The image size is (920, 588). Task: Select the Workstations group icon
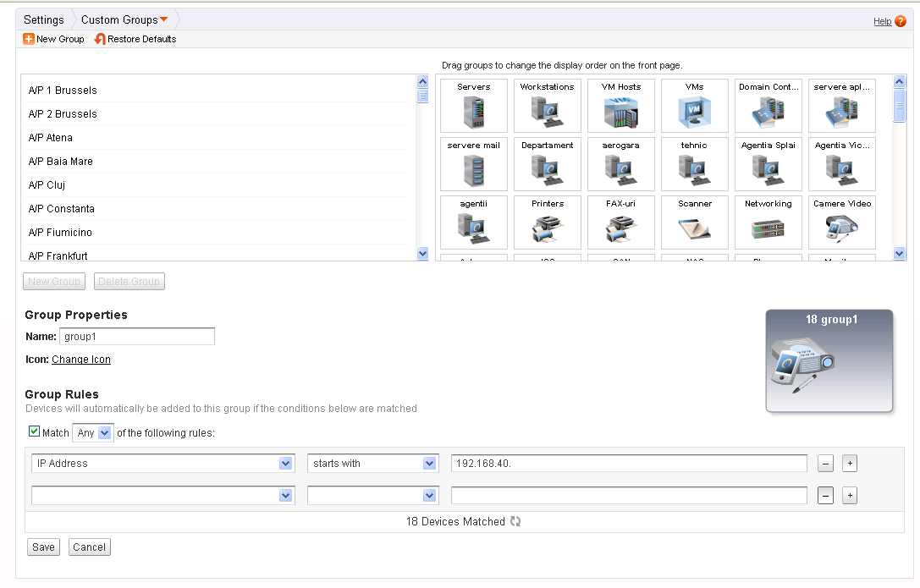(x=547, y=106)
